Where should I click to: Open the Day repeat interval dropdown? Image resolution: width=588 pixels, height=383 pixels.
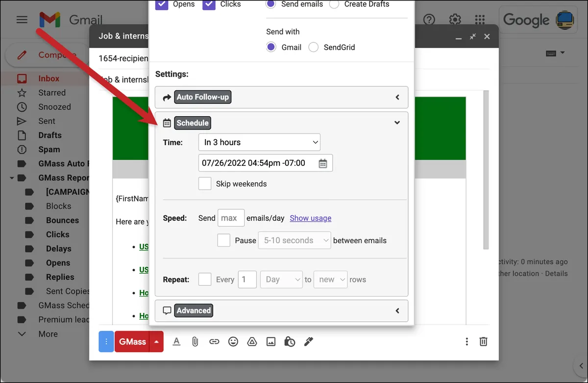pos(282,280)
